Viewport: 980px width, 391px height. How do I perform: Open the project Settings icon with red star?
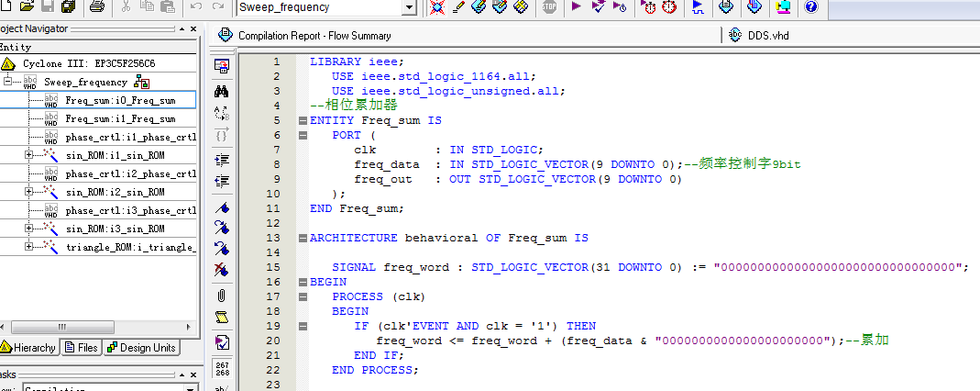[x=437, y=6]
